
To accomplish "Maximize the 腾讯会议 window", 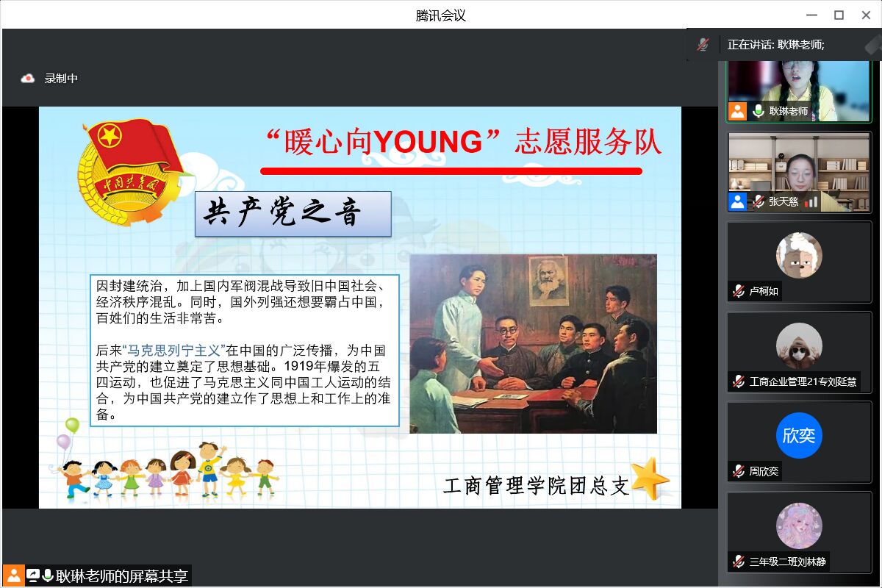I will [839, 15].
